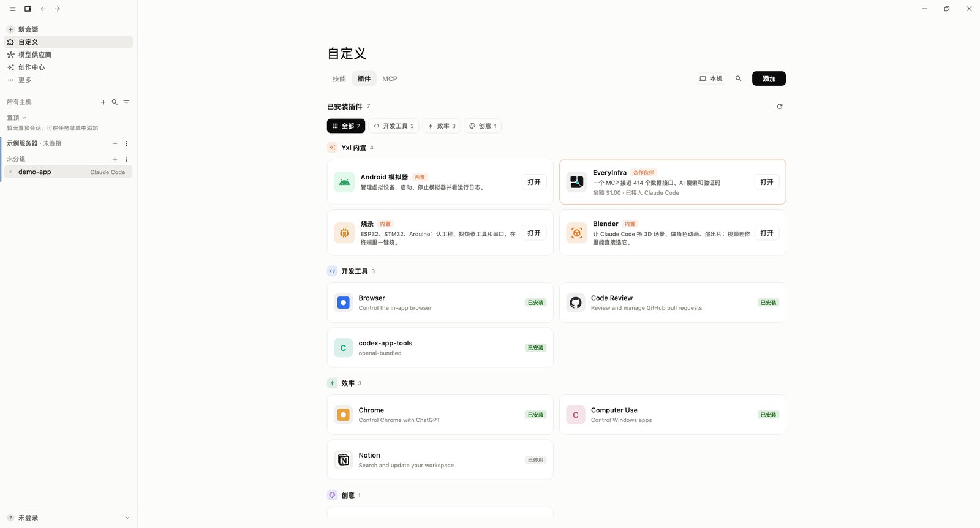Select the demo-app session
The width and height of the screenshot is (980, 528).
pyautogui.click(x=69, y=172)
